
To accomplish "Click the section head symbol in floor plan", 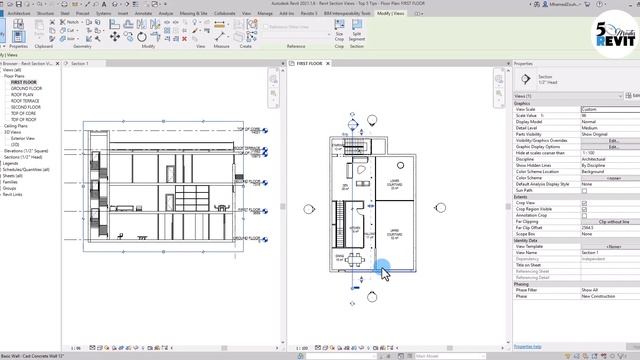I will (353, 124).
